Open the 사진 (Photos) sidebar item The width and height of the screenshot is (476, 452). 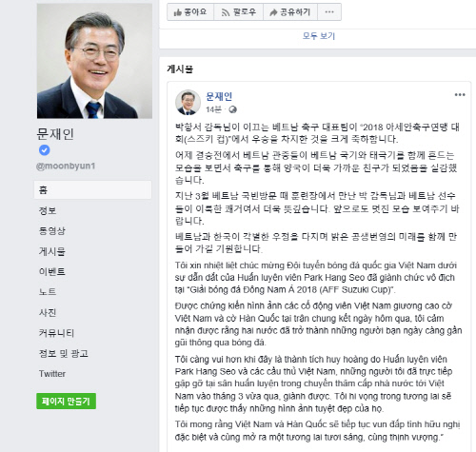pos(48,312)
